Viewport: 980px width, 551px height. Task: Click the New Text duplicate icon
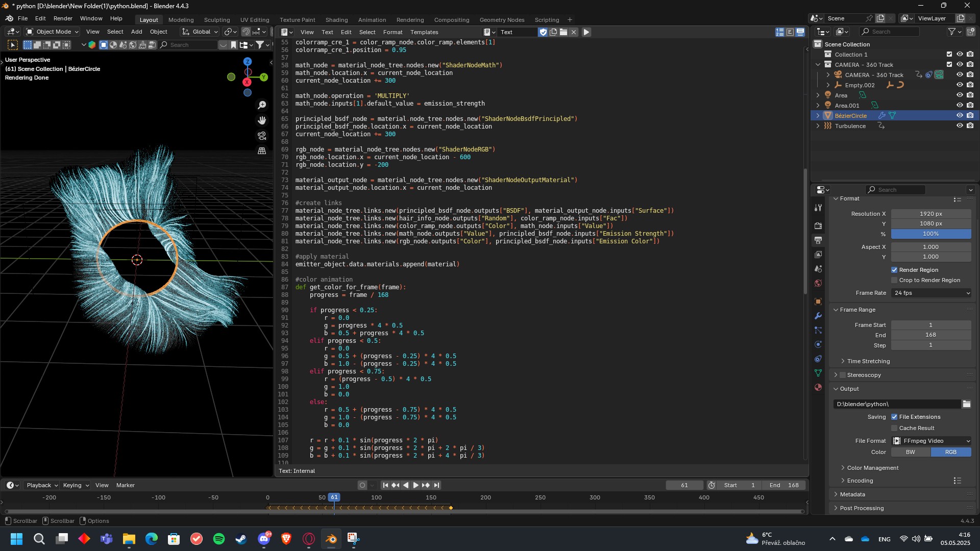coord(553,32)
